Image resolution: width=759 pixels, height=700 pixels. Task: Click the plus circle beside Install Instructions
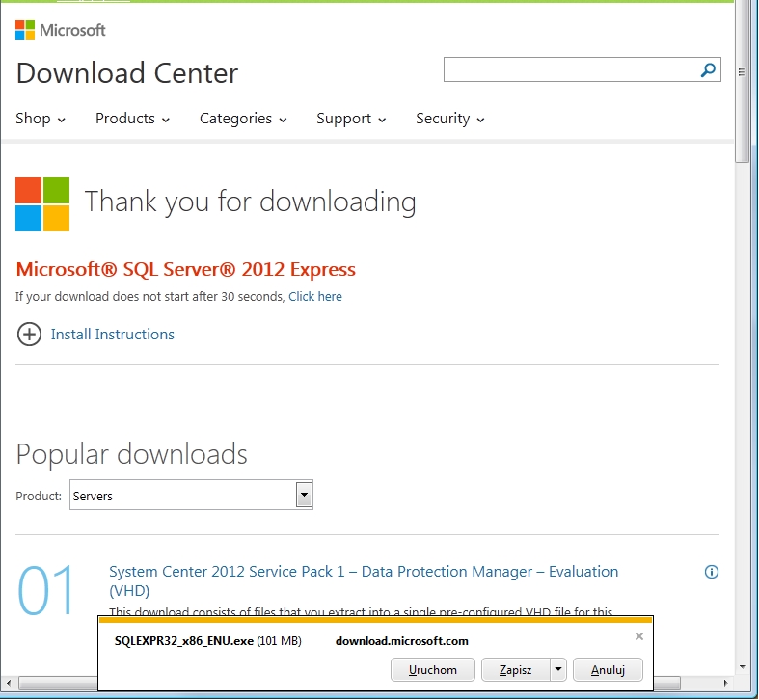coord(29,334)
